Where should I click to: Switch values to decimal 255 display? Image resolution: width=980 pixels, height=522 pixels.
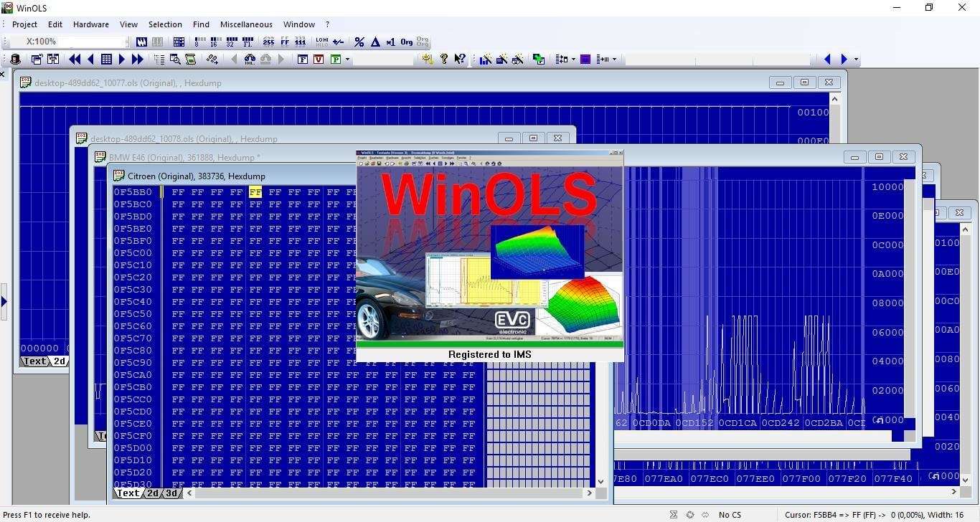(268, 42)
